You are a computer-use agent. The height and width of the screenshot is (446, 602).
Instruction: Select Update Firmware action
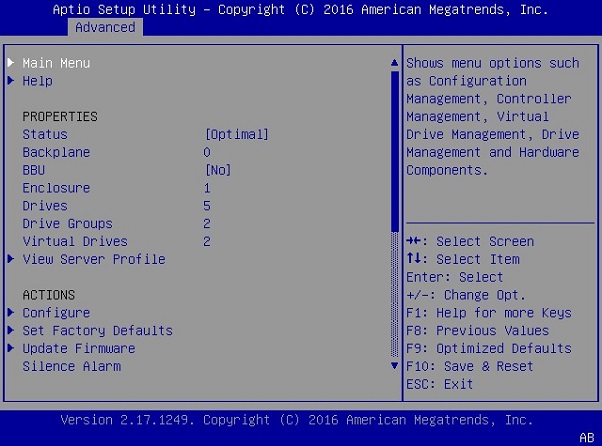pyautogui.click(x=79, y=349)
